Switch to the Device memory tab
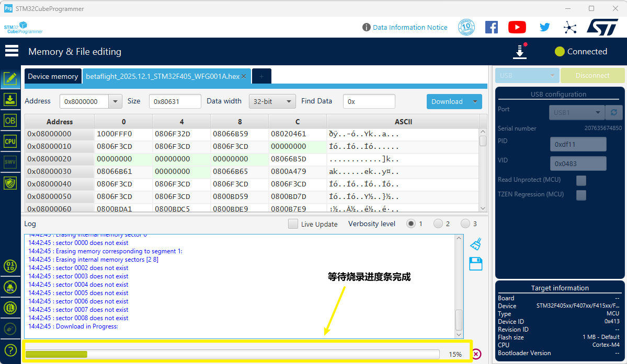This screenshot has width=627, height=364. click(53, 76)
